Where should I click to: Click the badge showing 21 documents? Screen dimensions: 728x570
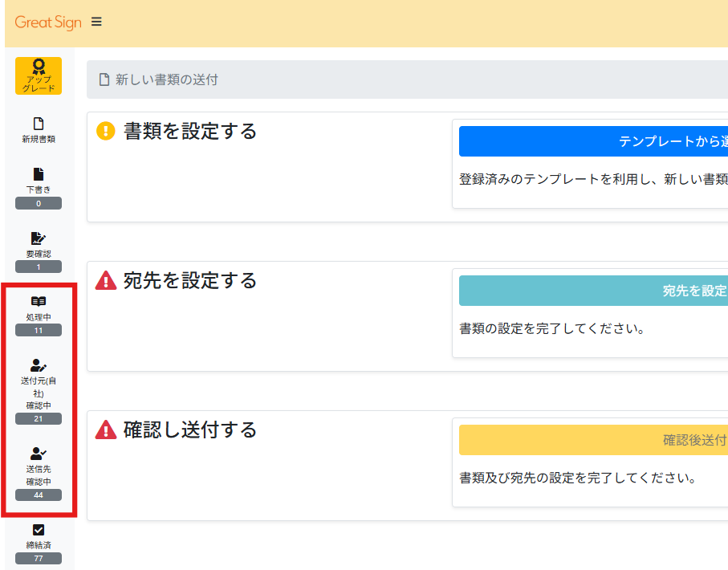pos(38,418)
